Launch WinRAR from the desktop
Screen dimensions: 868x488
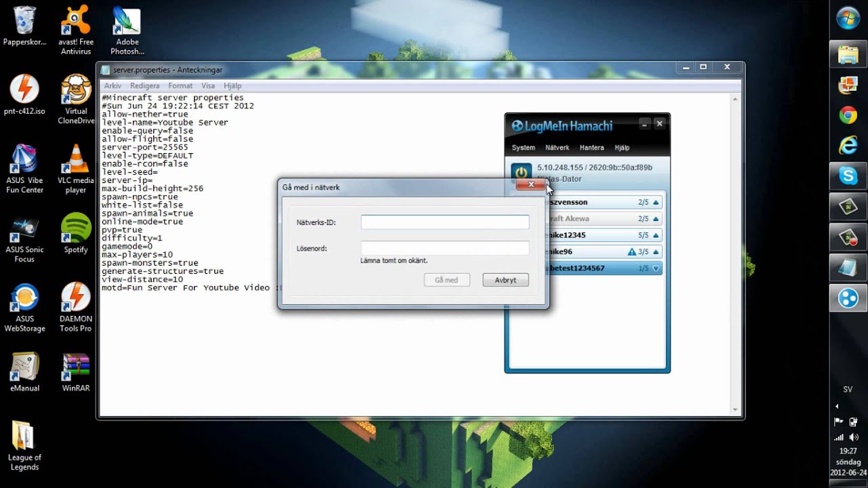click(x=76, y=372)
